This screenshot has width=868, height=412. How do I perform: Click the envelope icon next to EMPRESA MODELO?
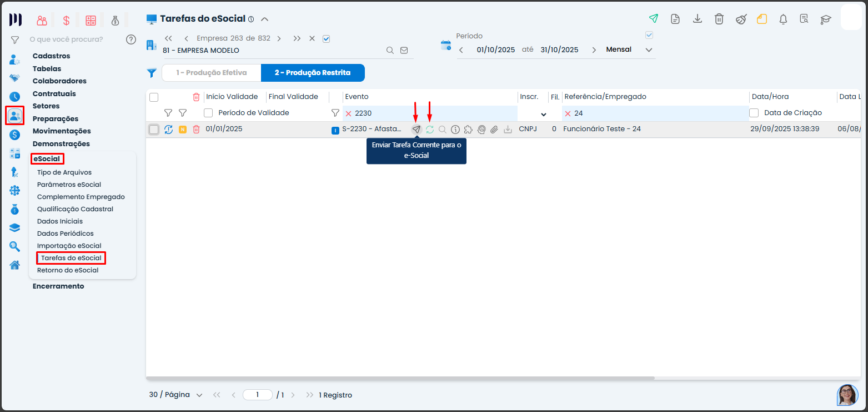point(404,50)
